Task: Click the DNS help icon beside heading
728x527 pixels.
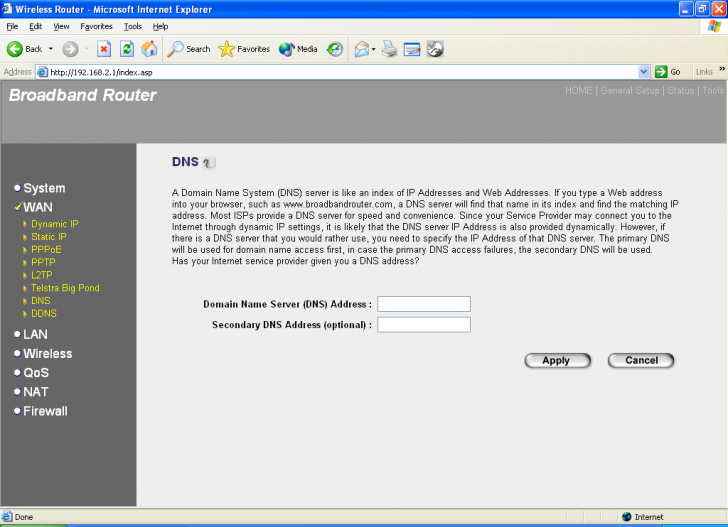Action: (x=209, y=163)
